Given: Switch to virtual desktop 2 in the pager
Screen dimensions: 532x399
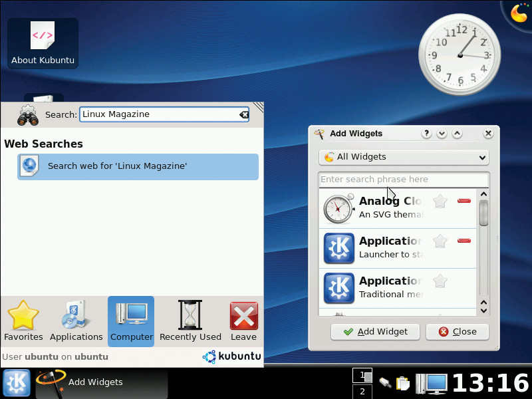Looking at the screenshot, I should tap(362, 392).
